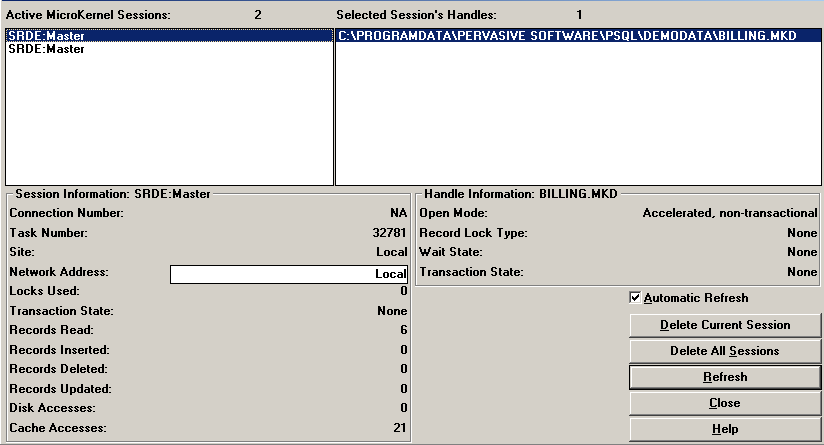Click empty space in the sessions list
Image resolution: width=824 pixels, height=445 pixels.
170,120
